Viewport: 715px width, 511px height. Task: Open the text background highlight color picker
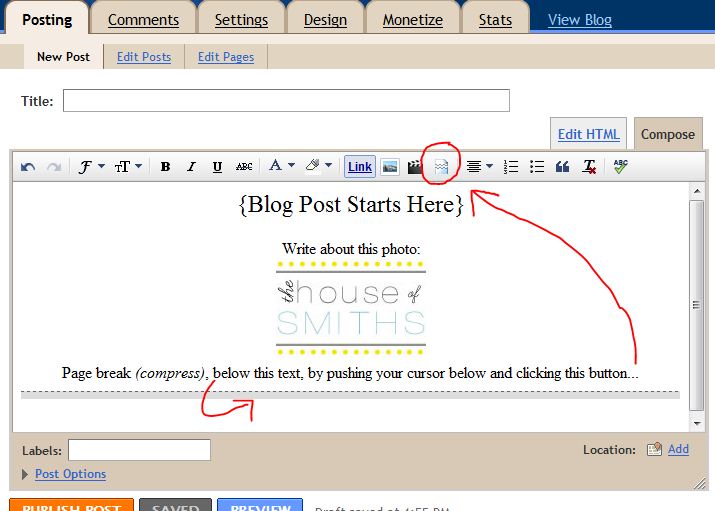pos(318,165)
